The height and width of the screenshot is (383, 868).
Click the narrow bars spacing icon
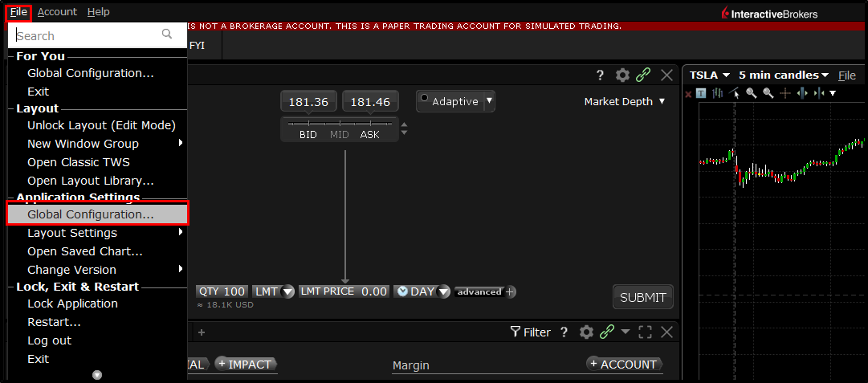[x=819, y=93]
